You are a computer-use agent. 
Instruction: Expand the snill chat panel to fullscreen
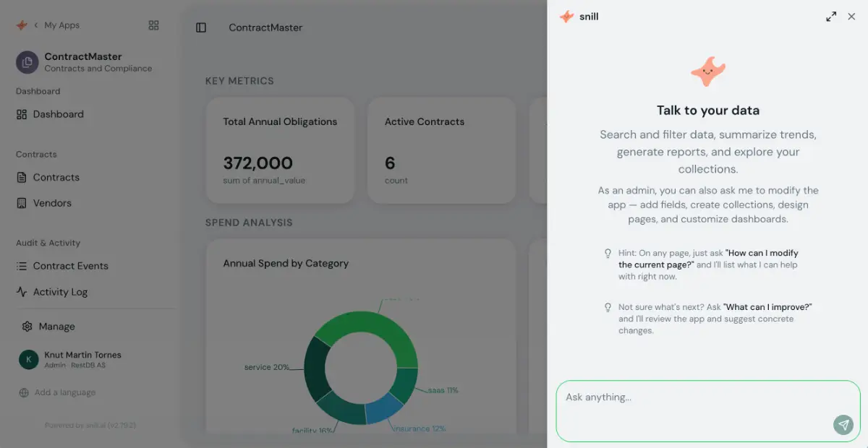(x=831, y=17)
